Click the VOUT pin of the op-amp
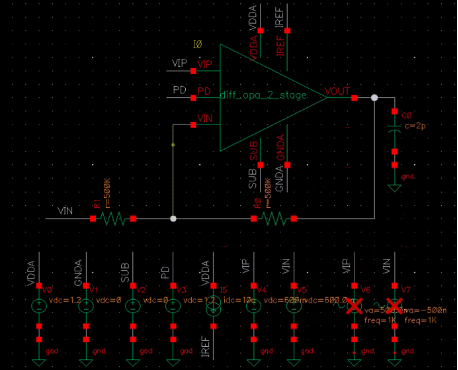The width and height of the screenshot is (458, 370). click(x=354, y=98)
